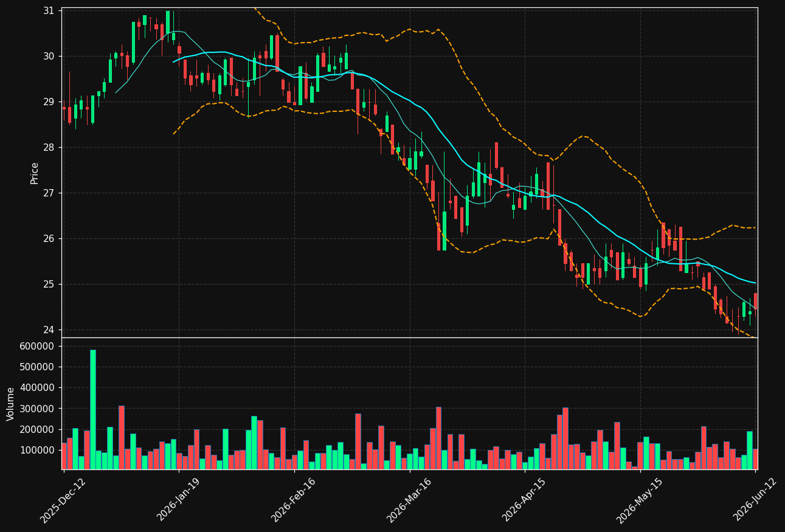This screenshot has height=532, width=785.
Task: Click the 2026-Mar-16 date label
Action: 409,500
